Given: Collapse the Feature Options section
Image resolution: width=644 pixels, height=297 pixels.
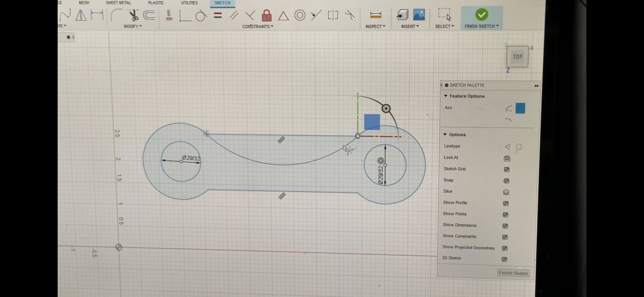Looking at the screenshot, I should point(446,96).
